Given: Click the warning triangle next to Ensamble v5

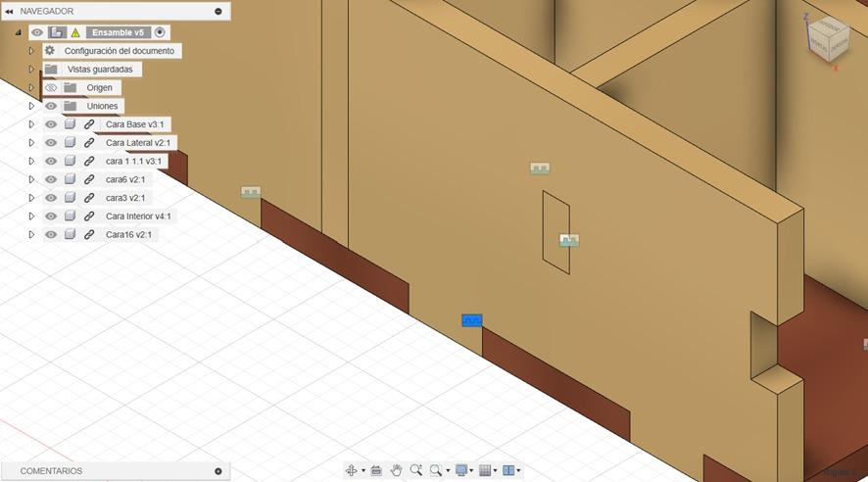Looking at the screenshot, I should pos(75,32).
